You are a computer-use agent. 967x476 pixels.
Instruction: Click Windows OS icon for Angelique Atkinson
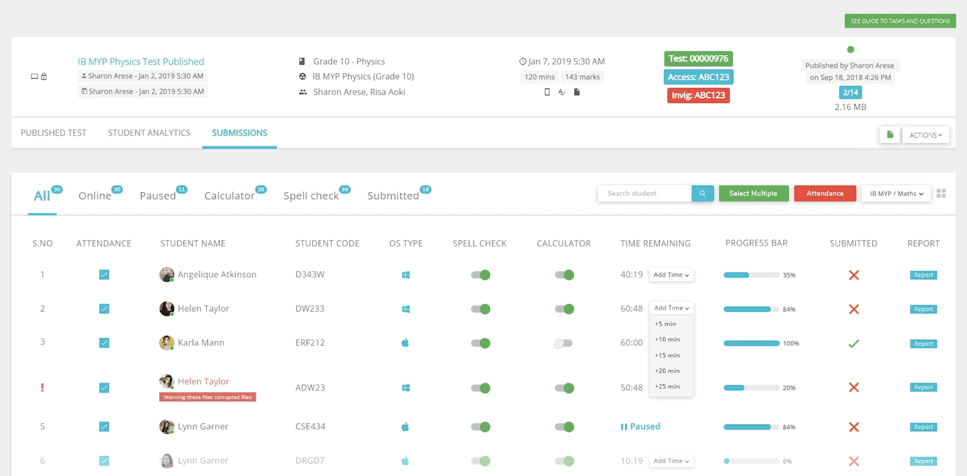click(x=405, y=275)
